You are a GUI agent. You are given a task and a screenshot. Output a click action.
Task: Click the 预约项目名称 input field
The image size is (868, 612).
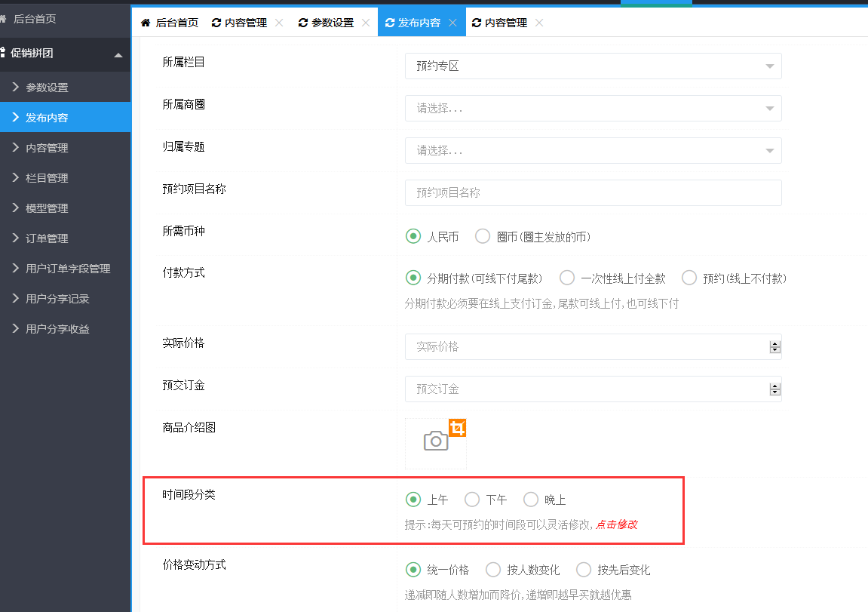pyautogui.click(x=593, y=193)
